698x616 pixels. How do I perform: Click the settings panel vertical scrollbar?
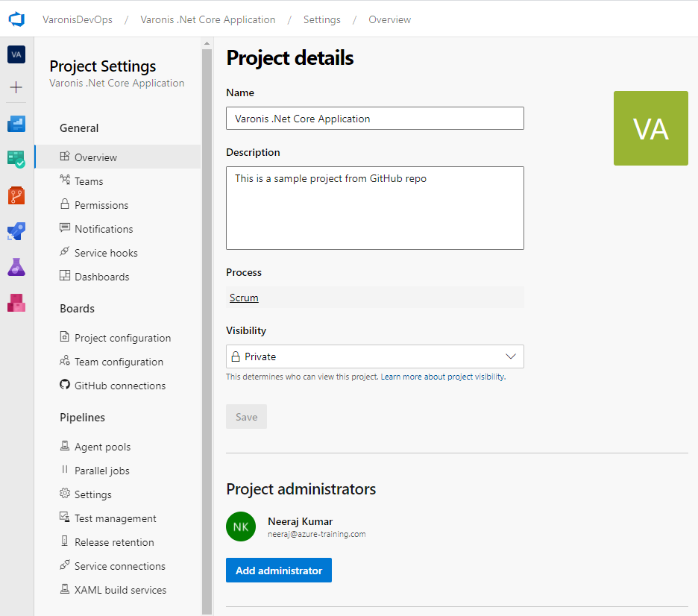click(x=207, y=331)
